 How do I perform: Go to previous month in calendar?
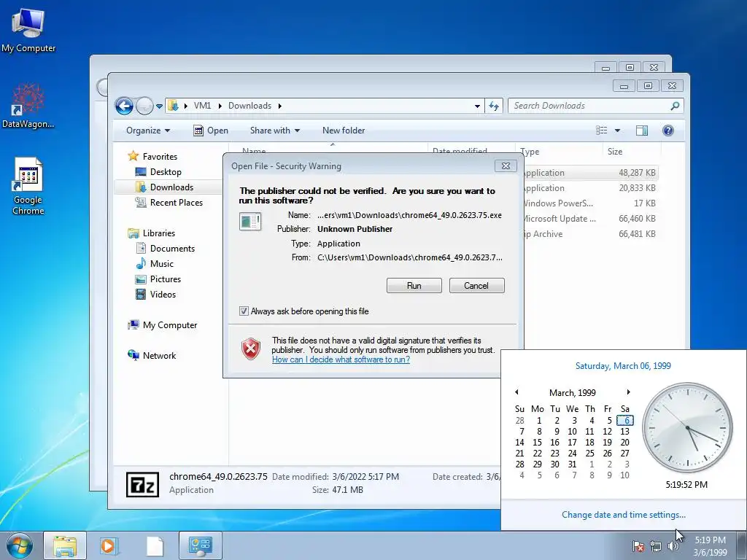click(516, 392)
